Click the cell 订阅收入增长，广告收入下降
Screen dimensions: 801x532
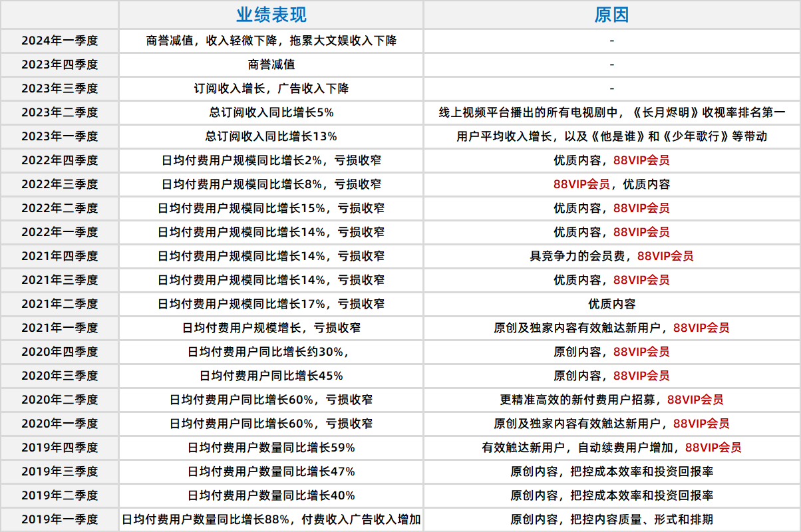tap(271, 88)
